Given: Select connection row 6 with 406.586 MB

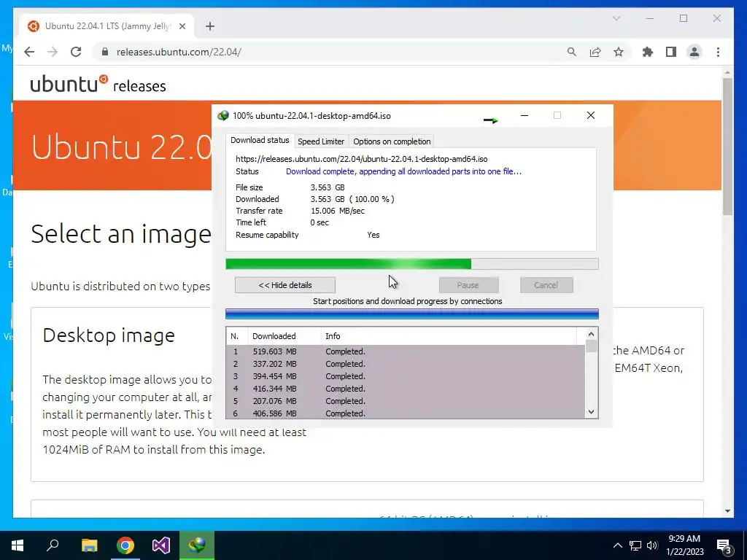Looking at the screenshot, I should pyautogui.click(x=406, y=413).
